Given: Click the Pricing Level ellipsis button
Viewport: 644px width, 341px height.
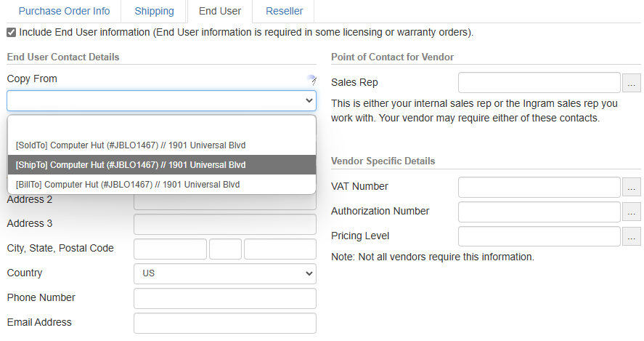Looking at the screenshot, I should (x=632, y=236).
